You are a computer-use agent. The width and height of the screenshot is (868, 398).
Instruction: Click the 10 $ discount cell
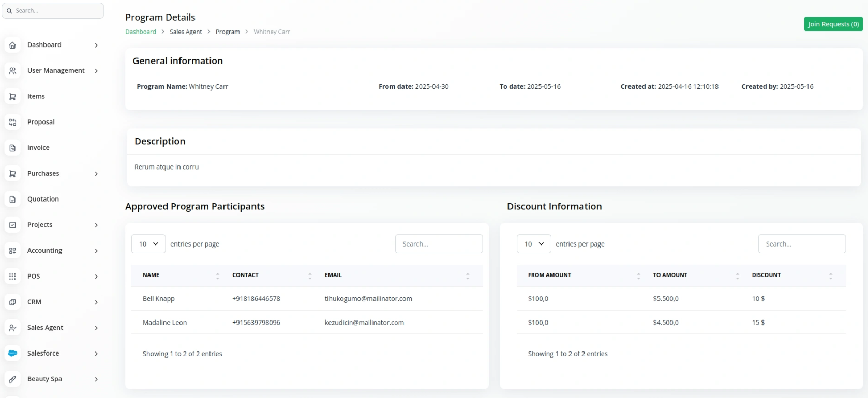[758, 299]
